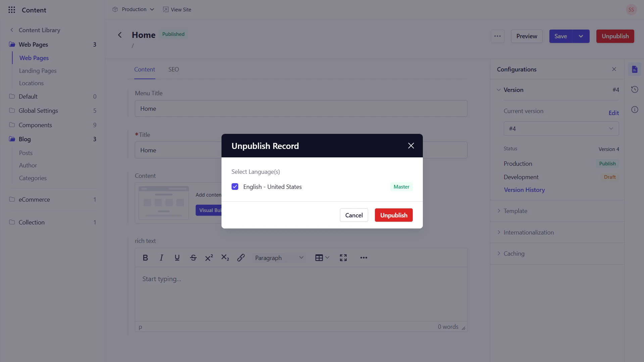The height and width of the screenshot is (362, 644).
Task: Click the page layout thumbnail
Action: pos(164,203)
